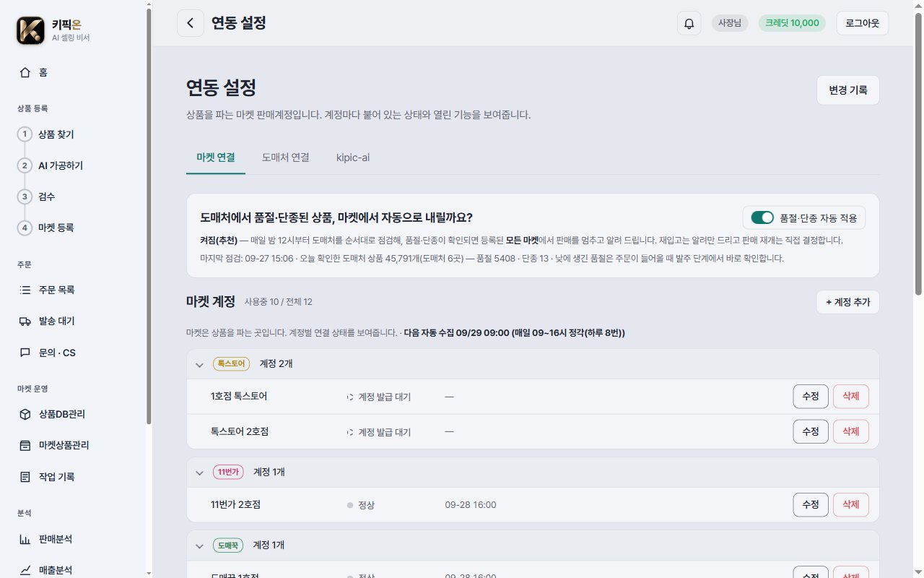The image size is (924, 578).
Task: Delete the 1호점 톡스토어 account
Action: coord(851,397)
